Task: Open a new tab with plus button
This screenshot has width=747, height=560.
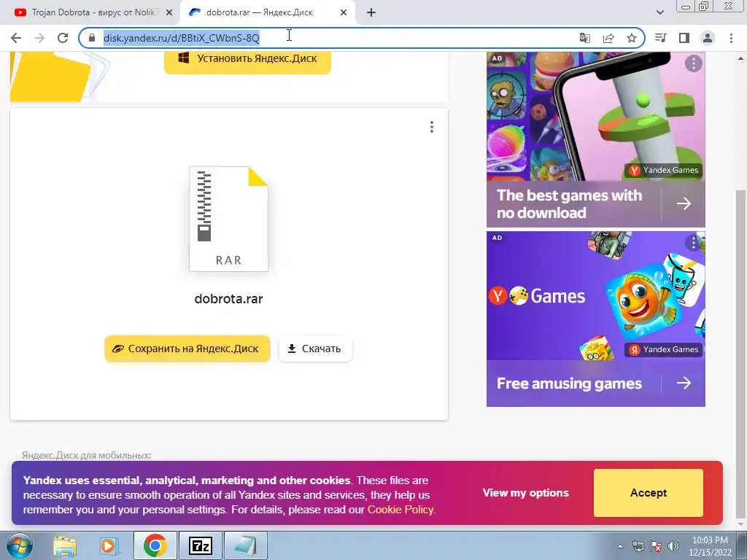Action: (371, 12)
